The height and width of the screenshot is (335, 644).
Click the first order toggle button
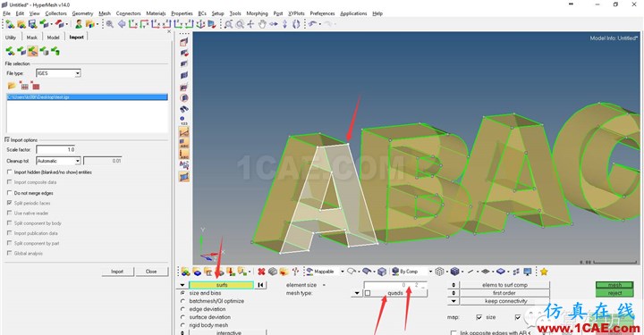point(504,293)
